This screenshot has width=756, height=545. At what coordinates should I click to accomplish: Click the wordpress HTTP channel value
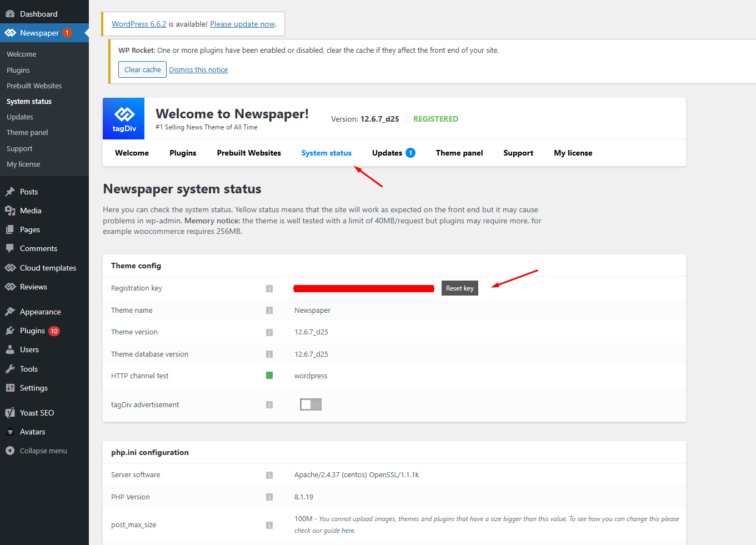tap(311, 376)
